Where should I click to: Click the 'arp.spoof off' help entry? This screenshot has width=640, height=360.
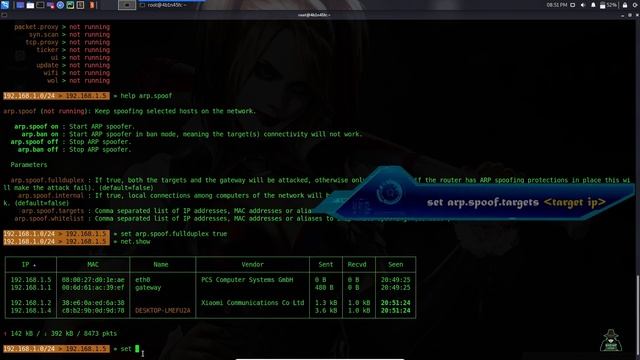coord(34,142)
